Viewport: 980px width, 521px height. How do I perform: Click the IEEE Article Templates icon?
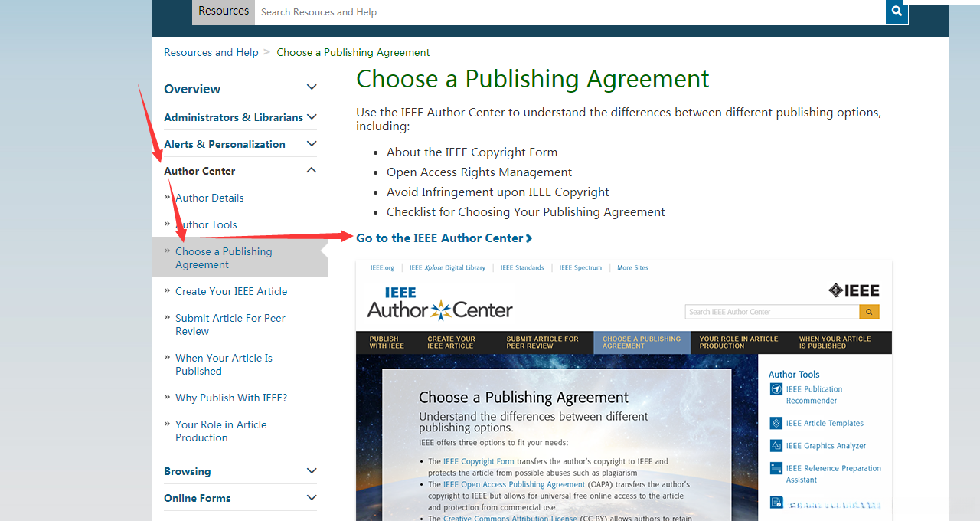tap(776, 423)
